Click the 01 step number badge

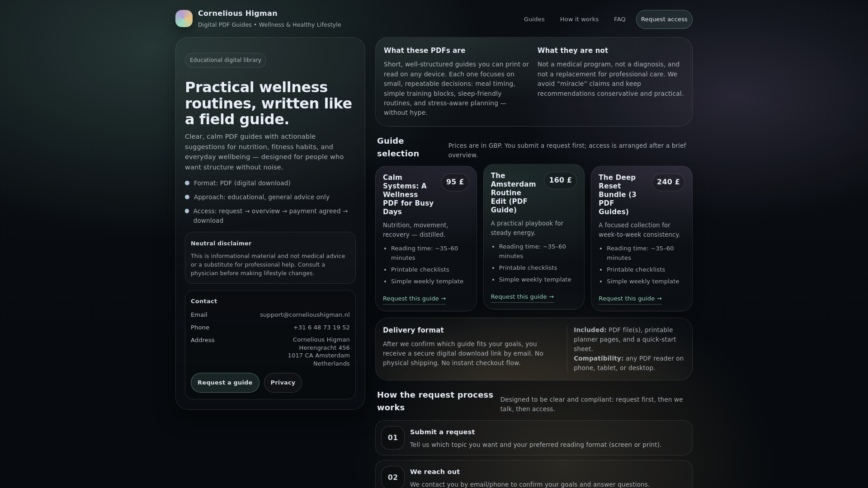392,438
